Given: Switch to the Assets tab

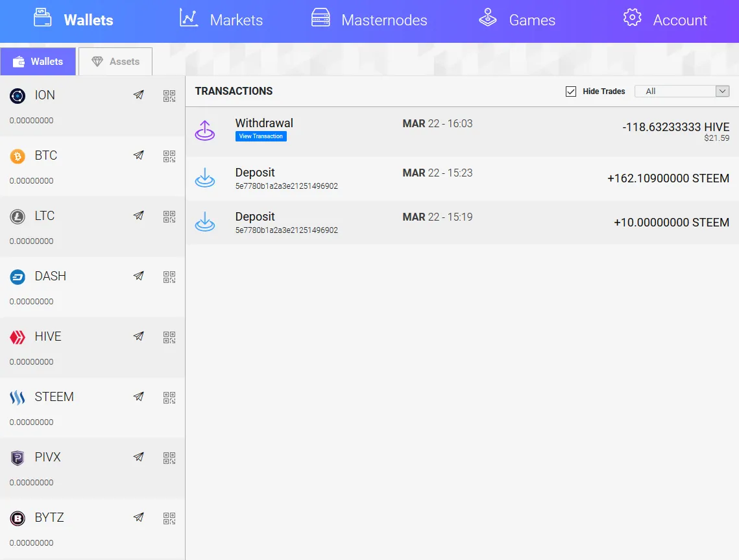Looking at the screenshot, I should point(115,61).
